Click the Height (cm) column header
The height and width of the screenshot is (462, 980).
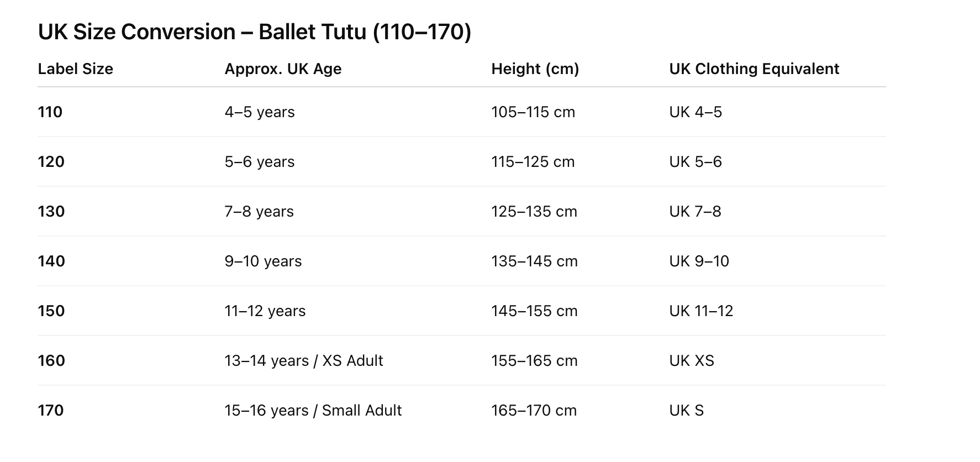point(535,69)
